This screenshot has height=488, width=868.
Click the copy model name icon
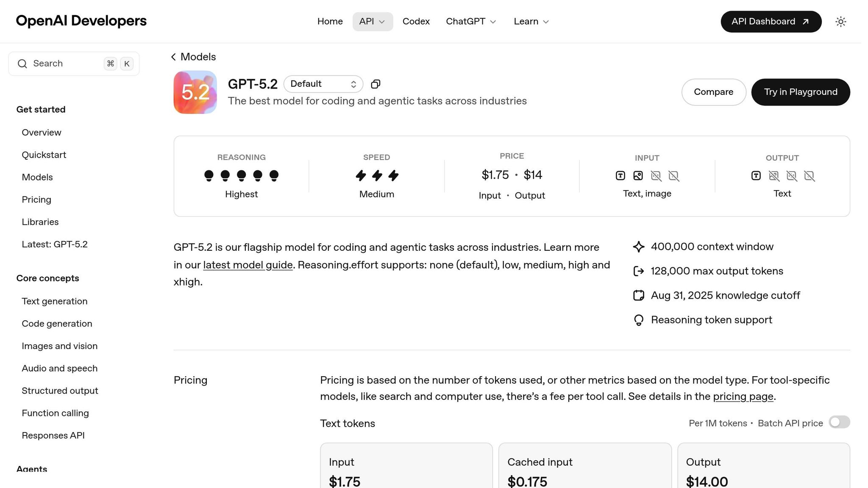(376, 84)
